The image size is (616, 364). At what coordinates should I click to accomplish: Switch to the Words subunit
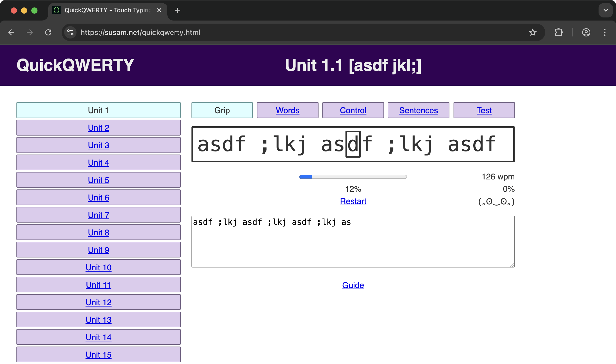[287, 110]
